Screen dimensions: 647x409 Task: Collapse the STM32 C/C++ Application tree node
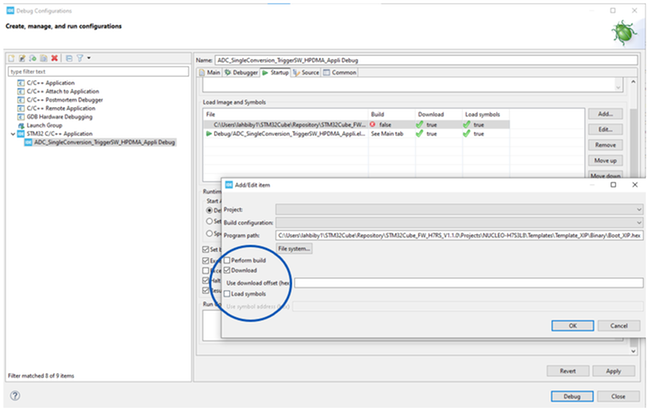13,134
